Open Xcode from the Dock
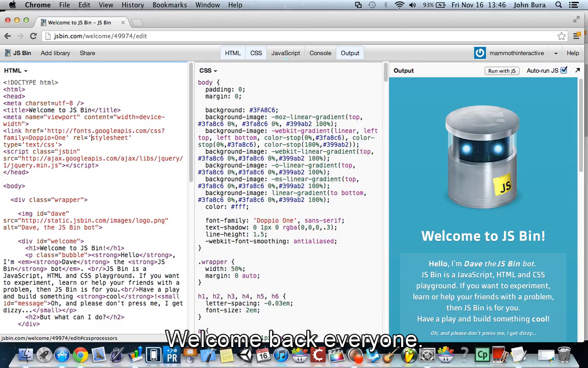 [x=209, y=355]
